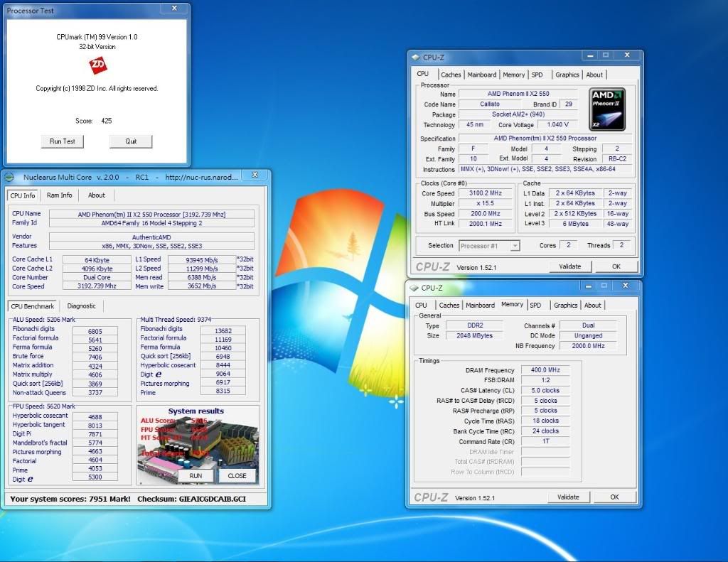Click the Specification field in CPU-Z

pos(545,139)
